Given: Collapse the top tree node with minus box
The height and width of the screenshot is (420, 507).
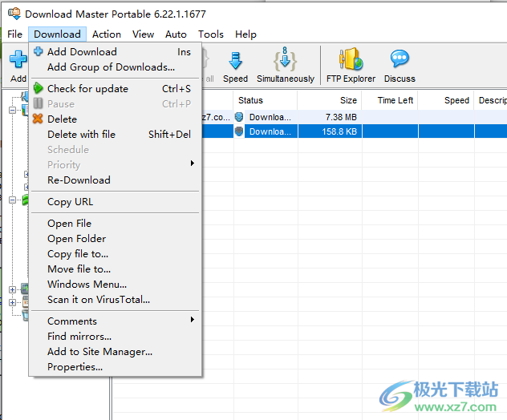Looking at the screenshot, I should coord(12,111).
